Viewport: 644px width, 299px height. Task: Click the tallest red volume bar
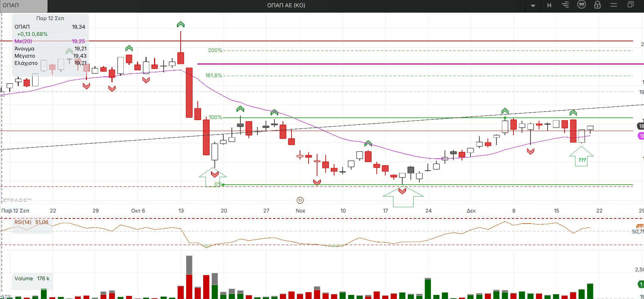189,286
